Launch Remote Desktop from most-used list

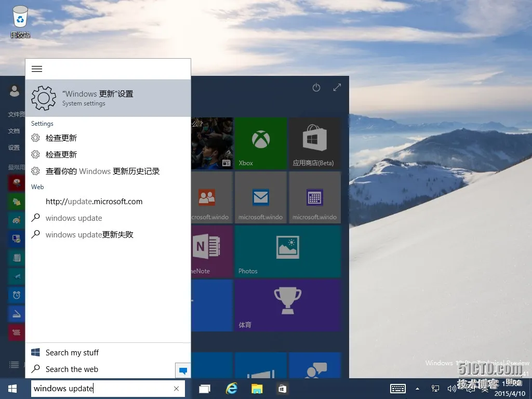pyautogui.click(x=16, y=239)
